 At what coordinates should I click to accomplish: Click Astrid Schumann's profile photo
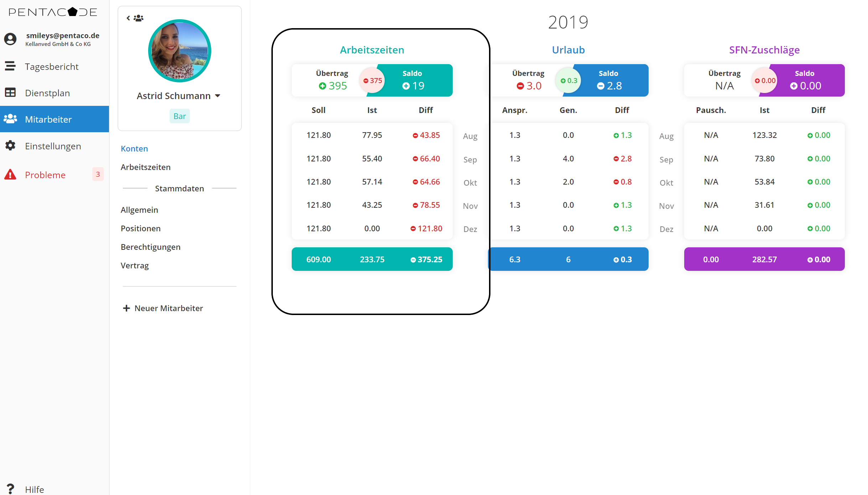click(180, 51)
